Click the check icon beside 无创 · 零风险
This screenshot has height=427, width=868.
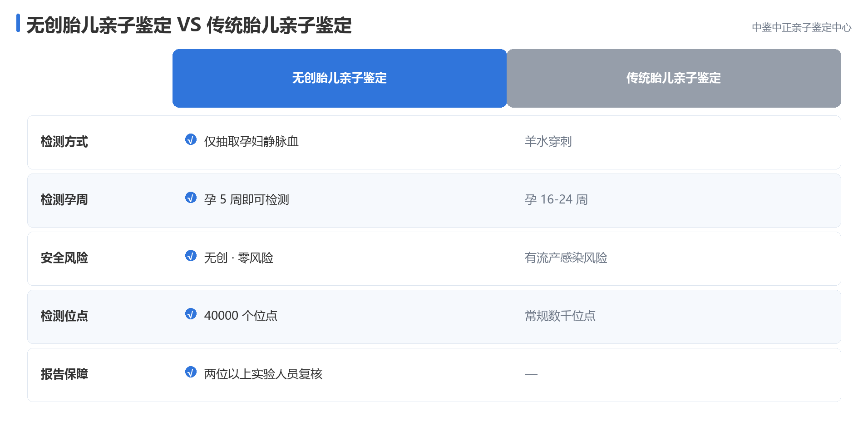click(191, 256)
